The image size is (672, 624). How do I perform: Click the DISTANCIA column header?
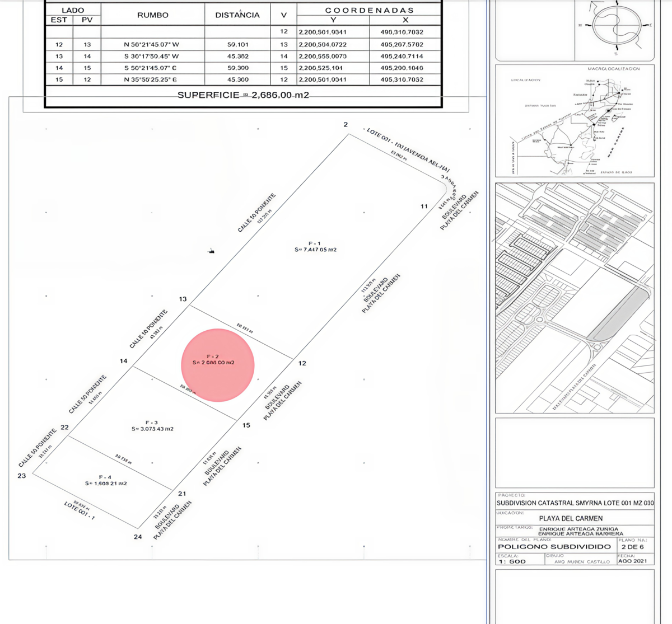coord(237,15)
